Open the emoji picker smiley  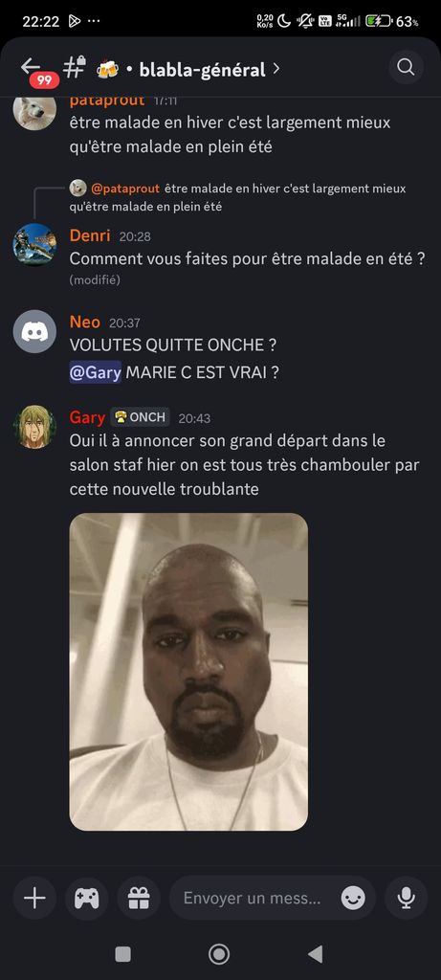point(353,898)
